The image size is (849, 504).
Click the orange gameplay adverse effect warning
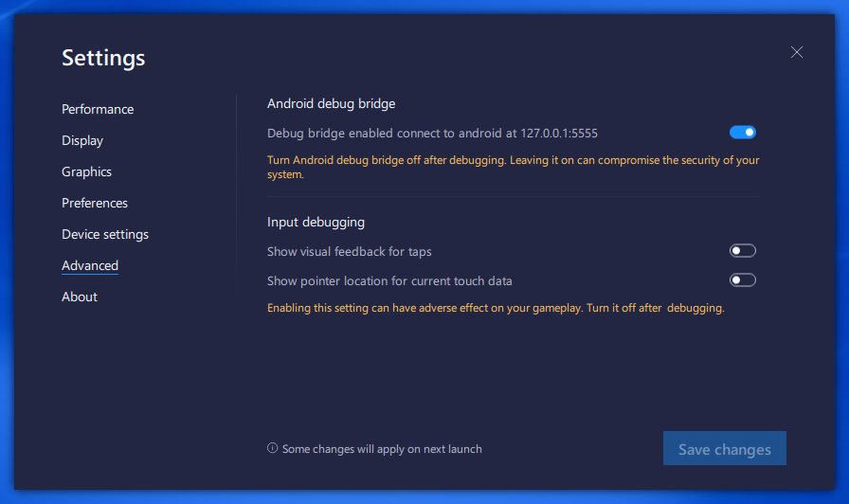496,308
